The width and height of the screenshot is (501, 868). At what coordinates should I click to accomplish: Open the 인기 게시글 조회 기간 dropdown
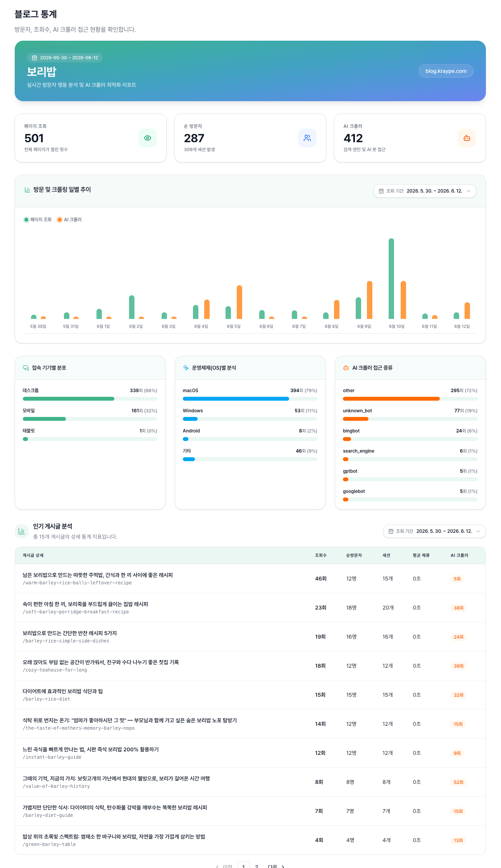(434, 531)
